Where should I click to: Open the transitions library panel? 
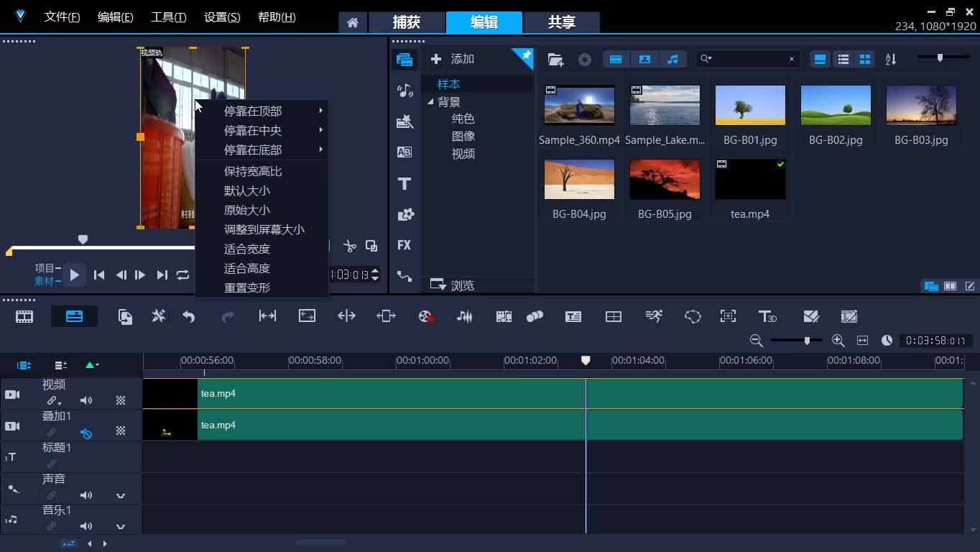[x=405, y=122]
